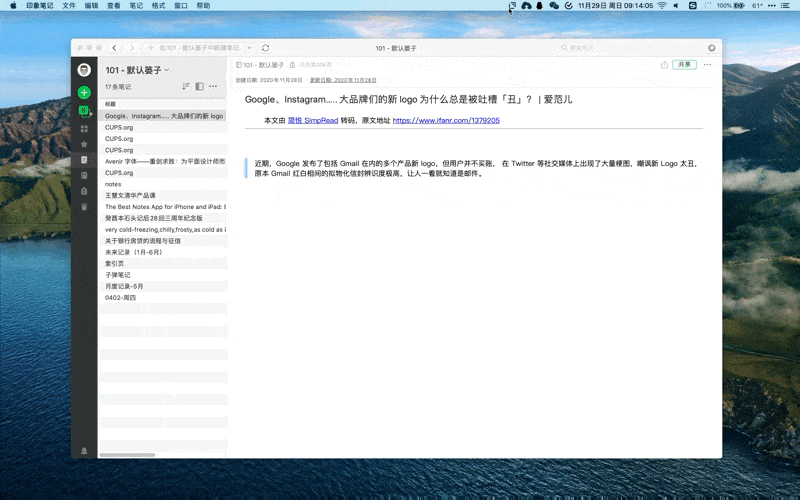This screenshot has height=500, width=800.
Task: Toggle note list view layout icon
Action: coord(199,86)
